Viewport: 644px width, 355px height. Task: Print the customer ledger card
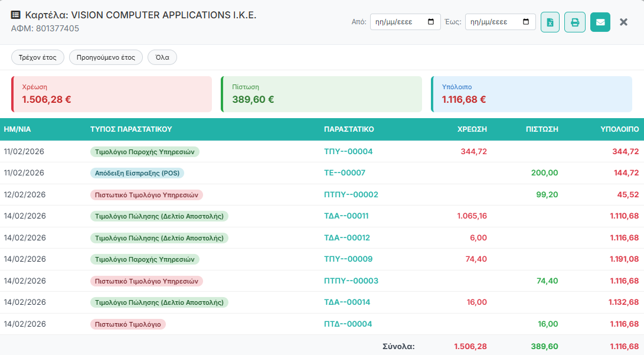tap(575, 22)
